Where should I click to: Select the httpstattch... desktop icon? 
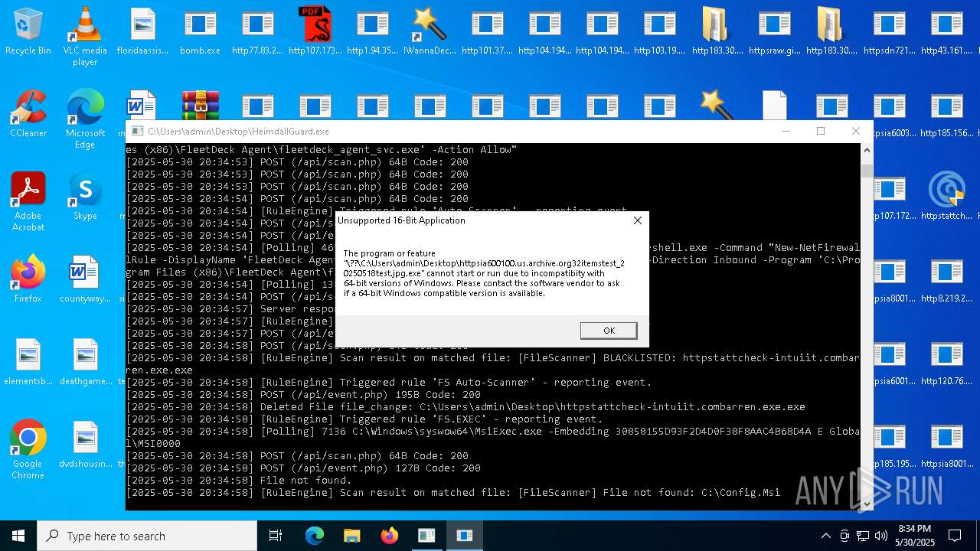tap(946, 197)
